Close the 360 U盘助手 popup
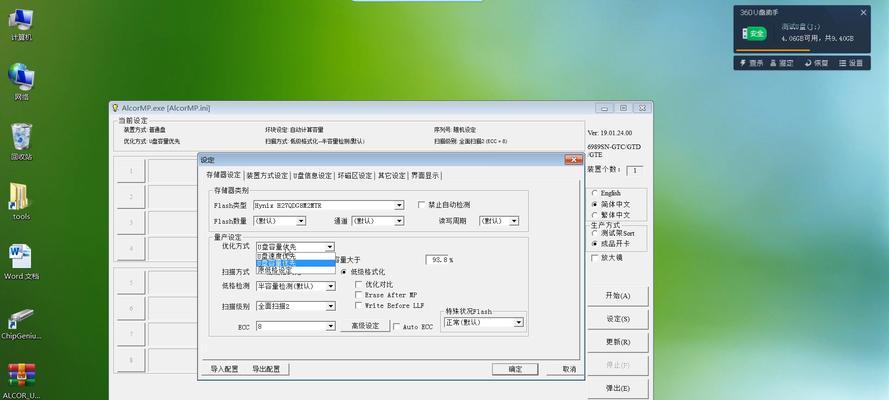The image size is (889, 400). 863,12
